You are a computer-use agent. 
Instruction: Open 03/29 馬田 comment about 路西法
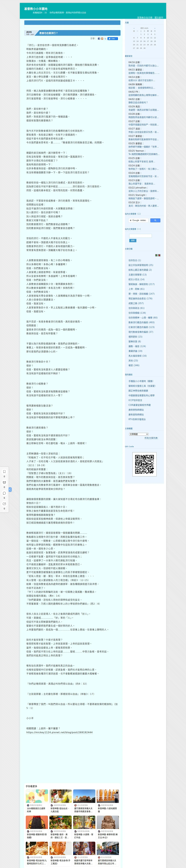(143, 110)
